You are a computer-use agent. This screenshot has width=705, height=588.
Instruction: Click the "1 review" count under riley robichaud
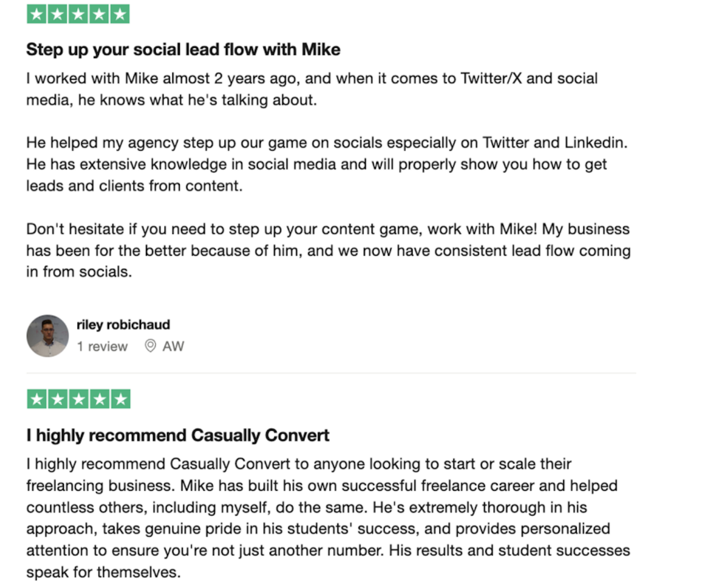click(102, 346)
